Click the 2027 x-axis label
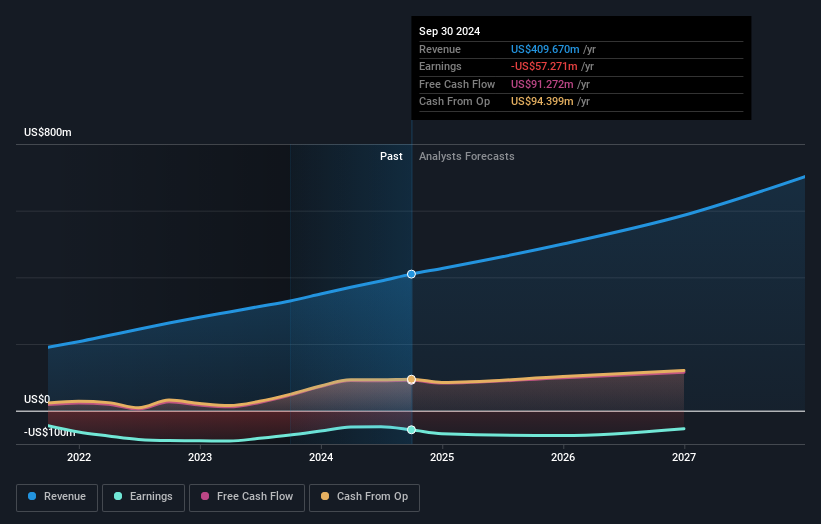 (x=684, y=458)
